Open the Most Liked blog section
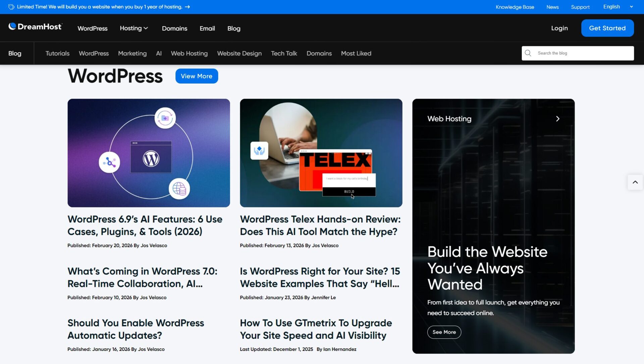 tap(356, 53)
